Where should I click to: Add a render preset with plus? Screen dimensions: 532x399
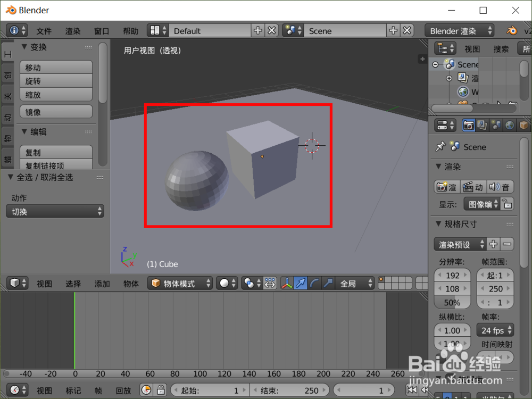tap(493, 244)
